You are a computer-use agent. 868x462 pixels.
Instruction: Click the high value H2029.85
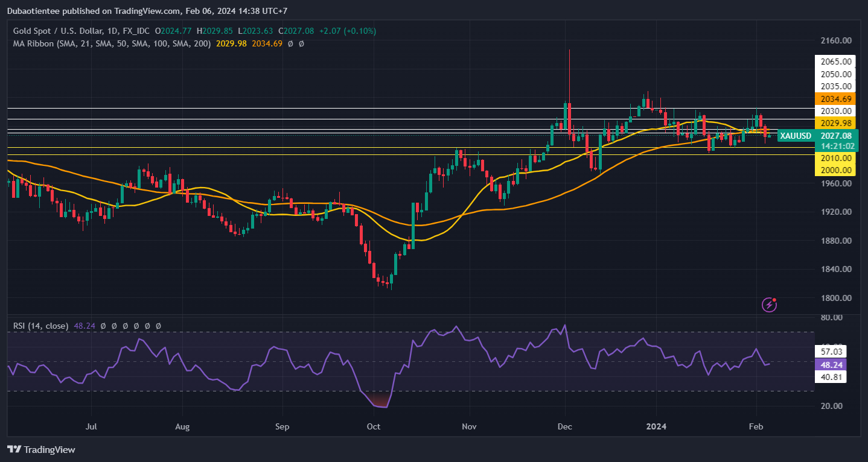pyautogui.click(x=215, y=31)
